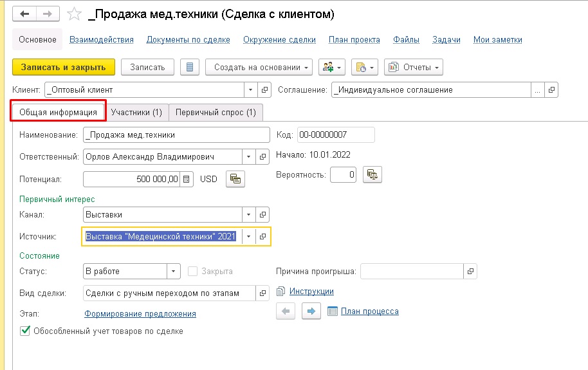
Task: Open Документы по сделке section
Action: [x=188, y=40]
